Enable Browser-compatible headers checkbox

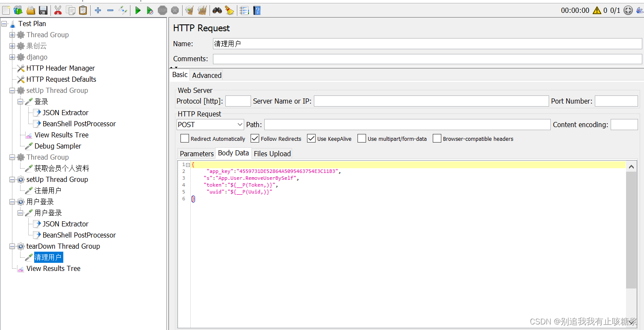[437, 138]
